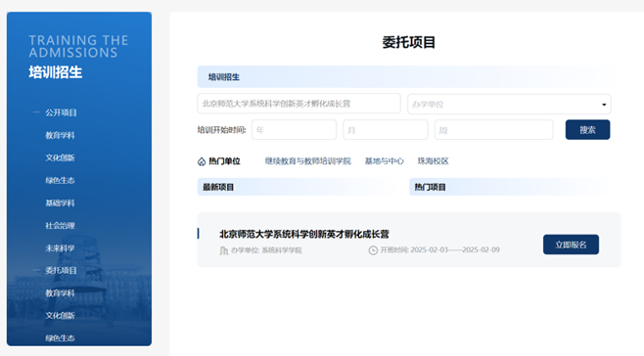Click the 培训开始时间 label
Image resolution: width=644 pixels, height=356 pixels.
click(221, 130)
